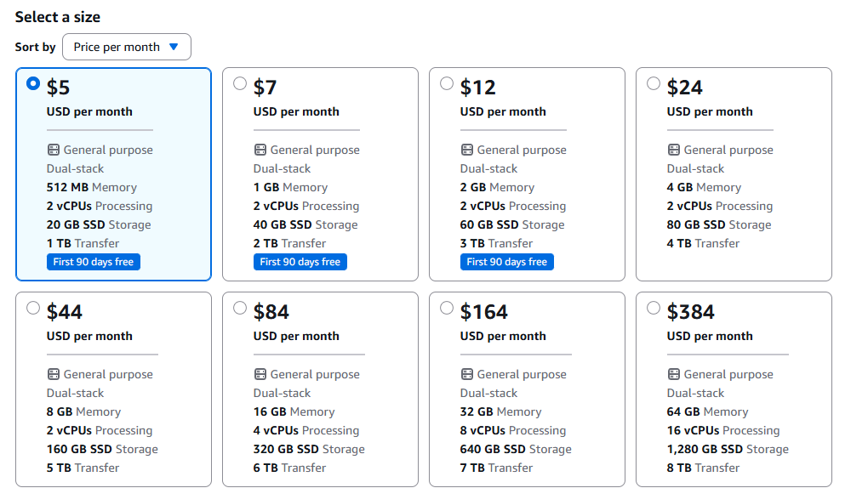The image size is (868, 488).
Task: Select the $44 per month radio button
Action: pyautogui.click(x=33, y=308)
